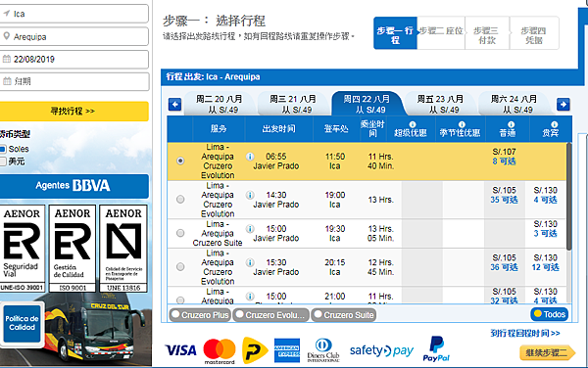Open info icon for the 21:00 arrival row

[x=250, y=297]
